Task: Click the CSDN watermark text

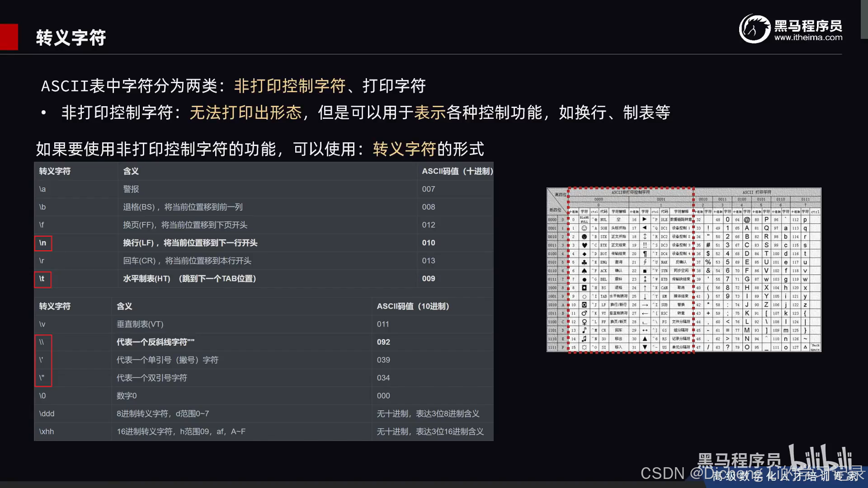Action: (662, 474)
